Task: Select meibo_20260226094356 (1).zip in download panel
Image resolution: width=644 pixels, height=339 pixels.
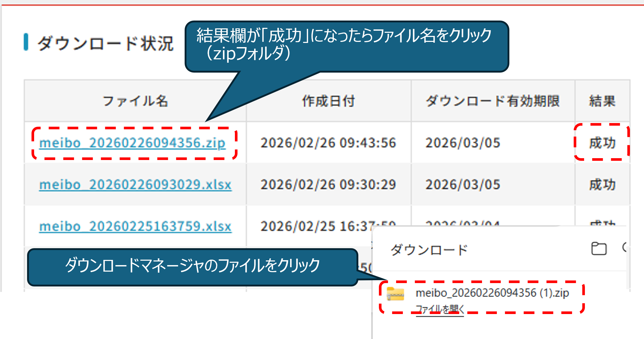Action: point(492,293)
